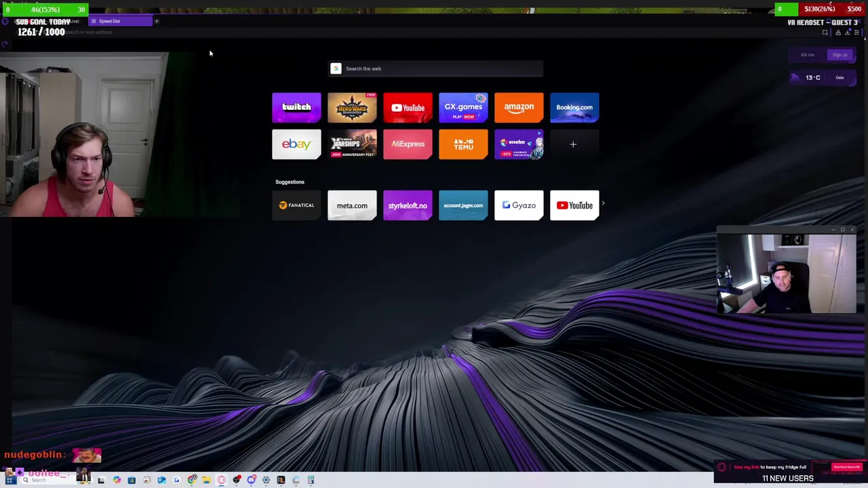Open Task View in the taskbar
The image size is (868, 488).
101,480
